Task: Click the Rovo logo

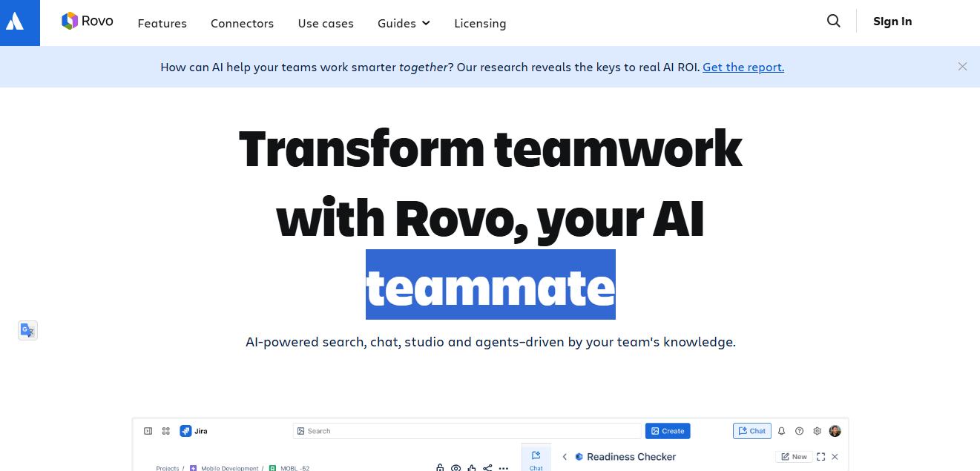Action: tap(88, 22)
